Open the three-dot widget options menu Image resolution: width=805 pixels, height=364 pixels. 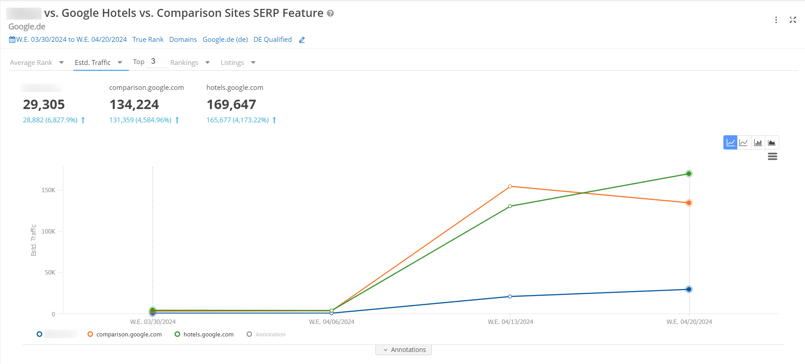(x=776, y=20)
